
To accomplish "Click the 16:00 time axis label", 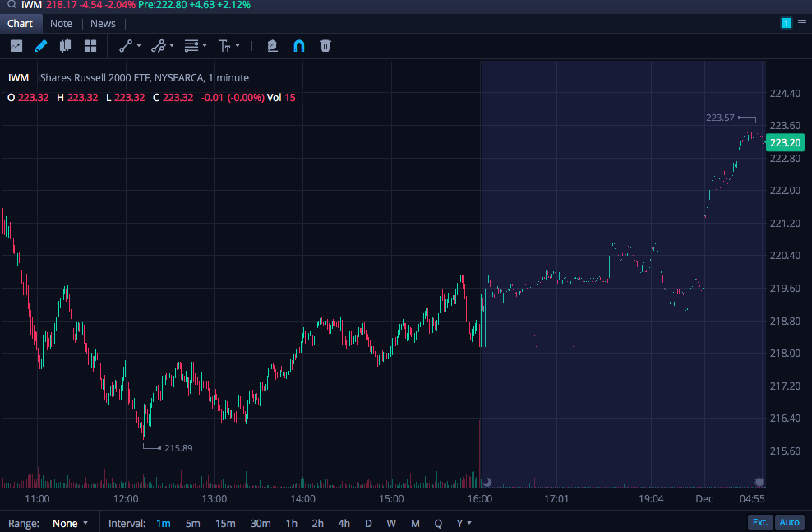I will pos(480,499).
